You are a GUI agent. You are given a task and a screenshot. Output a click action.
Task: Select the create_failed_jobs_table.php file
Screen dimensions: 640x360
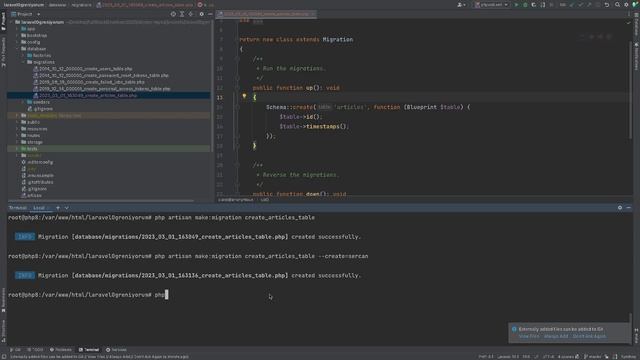pos(89,82)
